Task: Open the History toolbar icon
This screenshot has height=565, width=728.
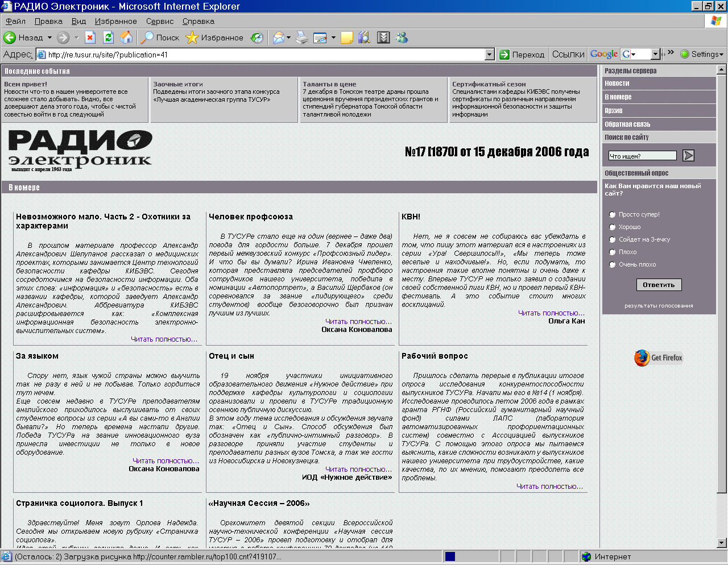Action: click(x=257, y=38)
